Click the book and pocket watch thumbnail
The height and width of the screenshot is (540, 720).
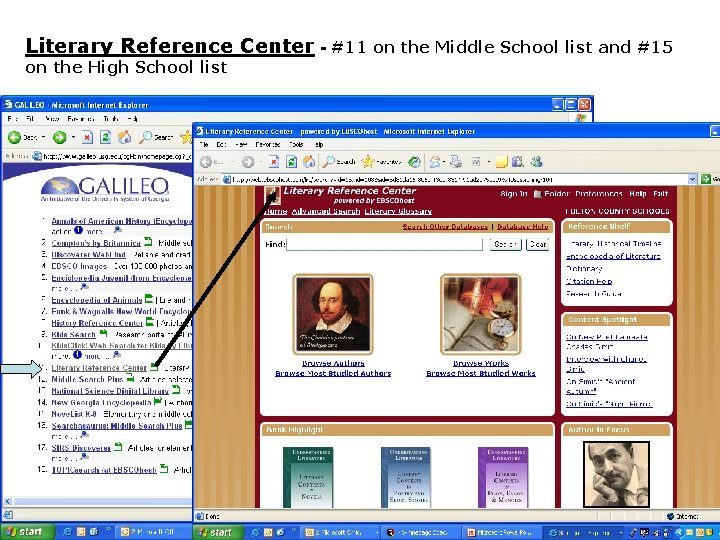click(481, 314)
